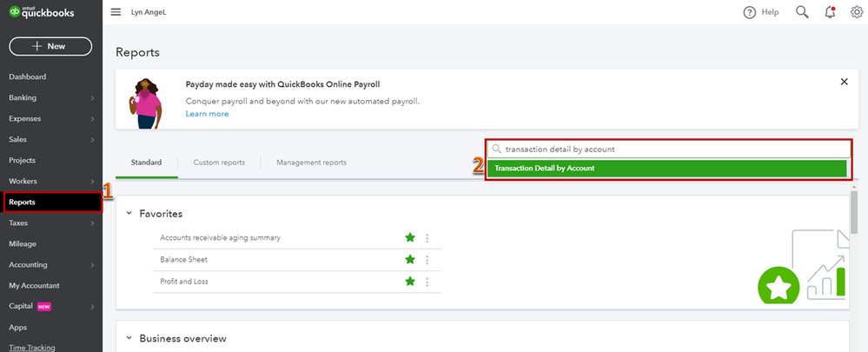
Task: Expand the Banking submenu arrow
Action: (x=92, y=98)
